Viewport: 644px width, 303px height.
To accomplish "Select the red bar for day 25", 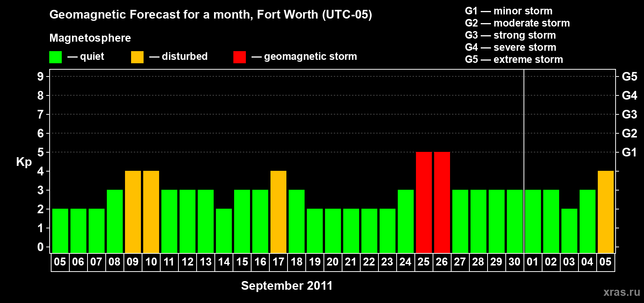I will pos(424,202).
